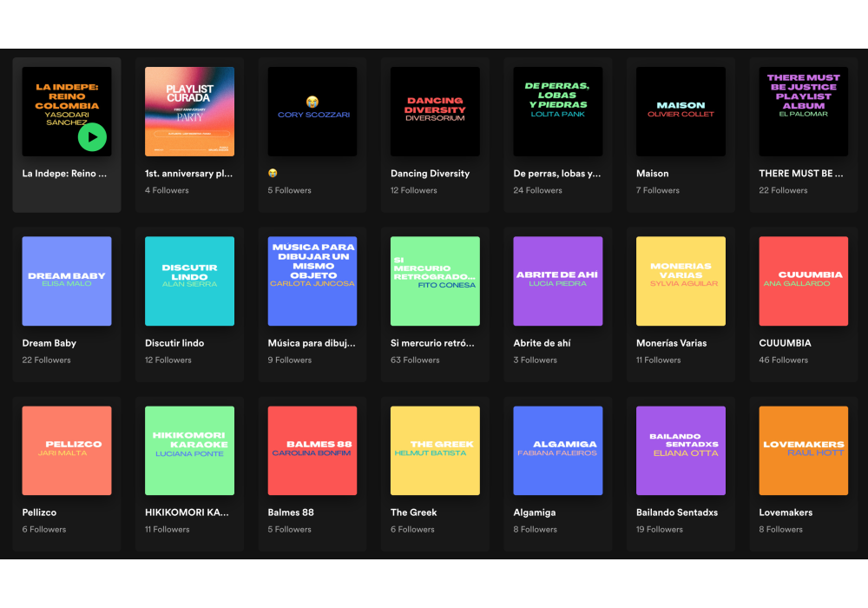The height and width of the screenshot is (608, 868).
Task: Select the Pellizco coral cover
Action: coord(67,450)
